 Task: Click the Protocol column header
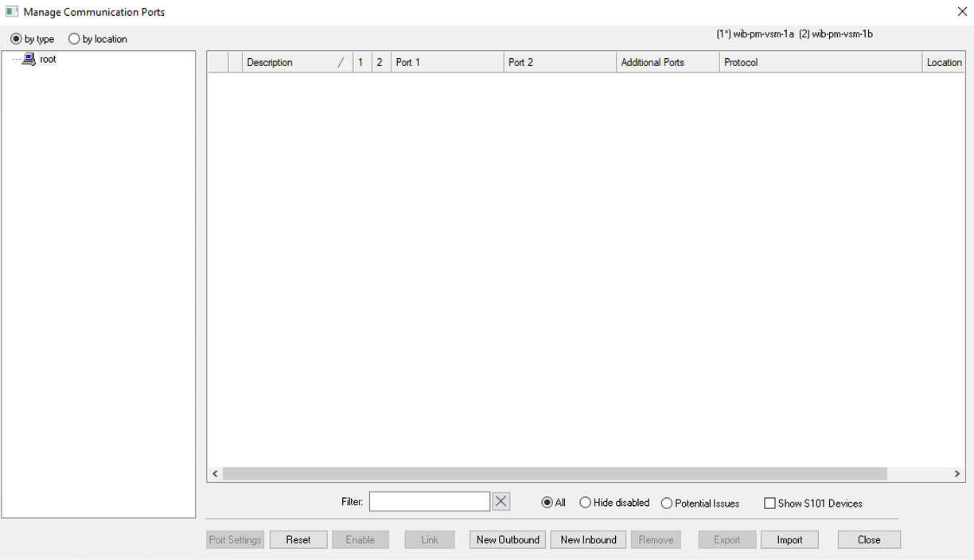coord(820,63)
